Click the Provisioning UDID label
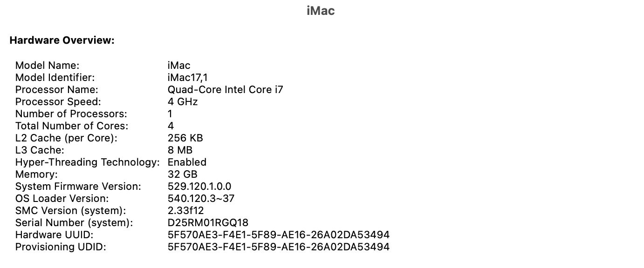 [x=61, y=247]
